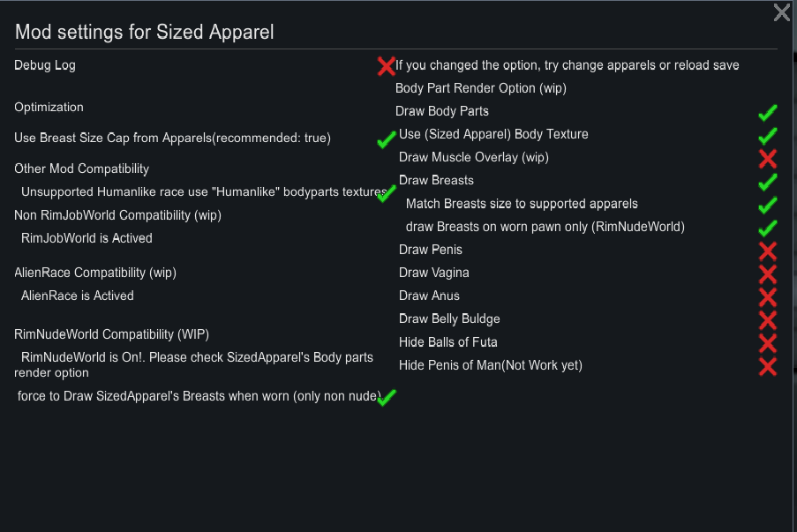Viewport: 797px width, 532px height.
Task: Click the red X next to Hide Balls of Futa
Action: coord(767,343)
